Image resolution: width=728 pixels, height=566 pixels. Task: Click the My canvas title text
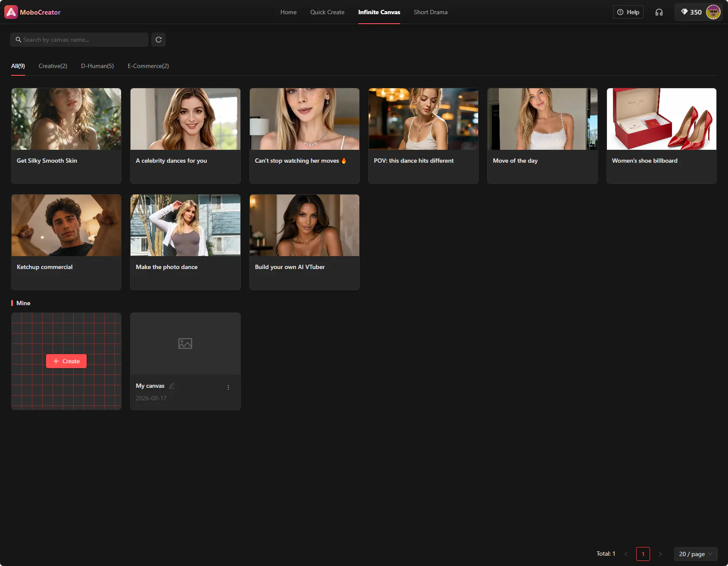click(x=150, y=386)
